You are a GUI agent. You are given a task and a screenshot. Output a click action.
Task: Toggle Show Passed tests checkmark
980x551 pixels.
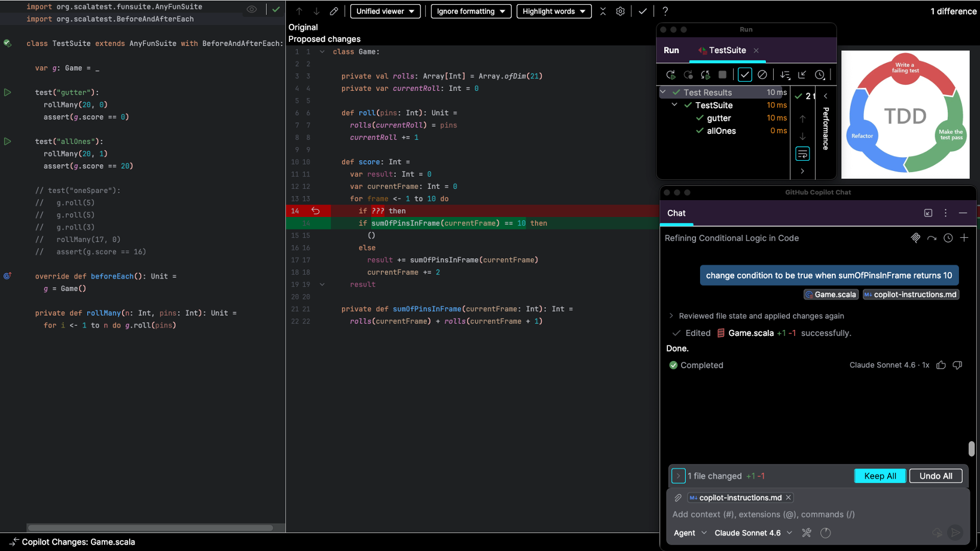coord(744,75)
